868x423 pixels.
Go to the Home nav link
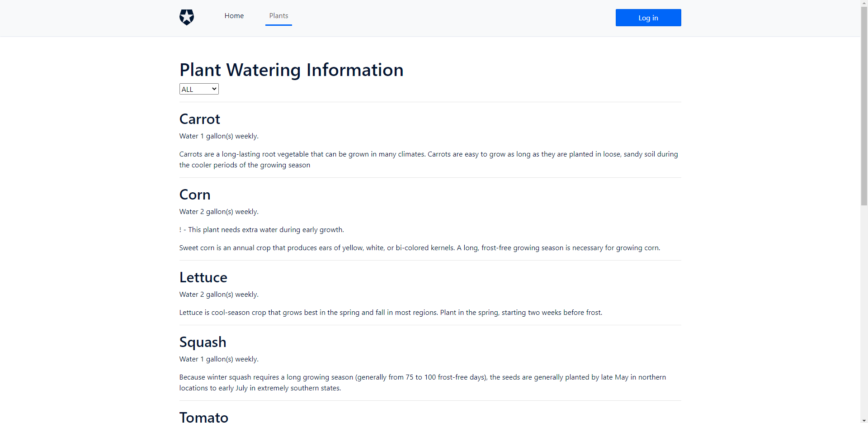tap(234, 16)
